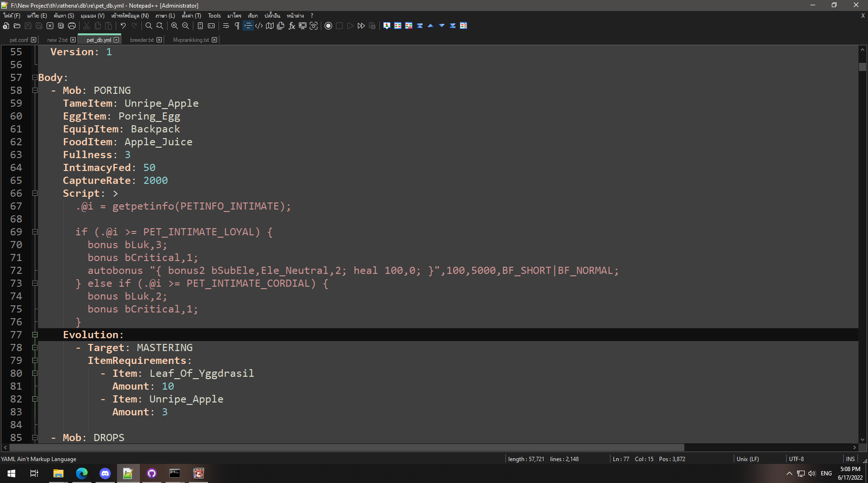Open the Function List panel
Image resolution: width=868 pixels, height=483 pixels.
pos(292,26)
